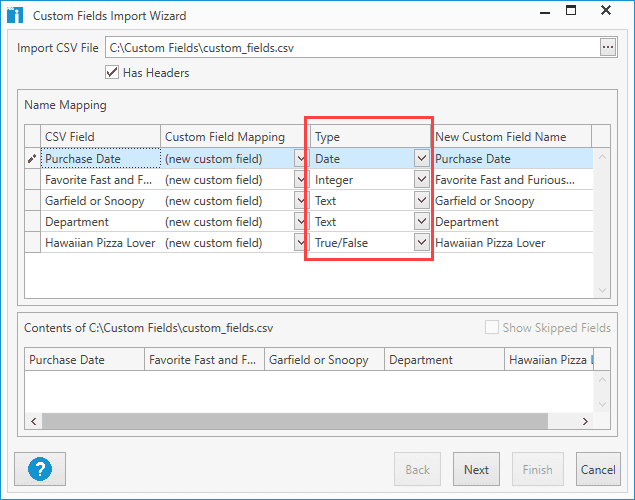Viewport: 635px width, 500px height.
Task: Toggle the Has Headers checkbox
Action: point(112,72)
